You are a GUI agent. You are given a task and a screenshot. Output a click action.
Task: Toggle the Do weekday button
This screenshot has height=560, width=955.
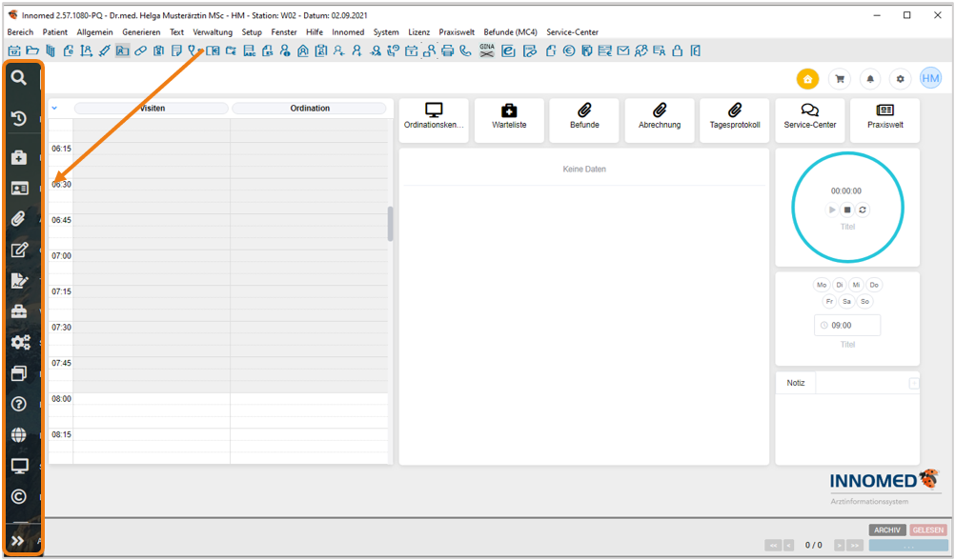coord(874,285)
